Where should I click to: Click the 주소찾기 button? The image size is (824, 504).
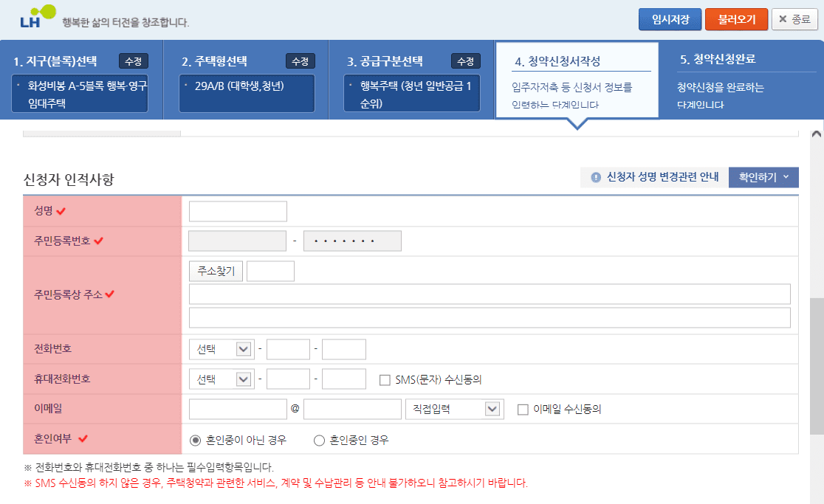216,271
